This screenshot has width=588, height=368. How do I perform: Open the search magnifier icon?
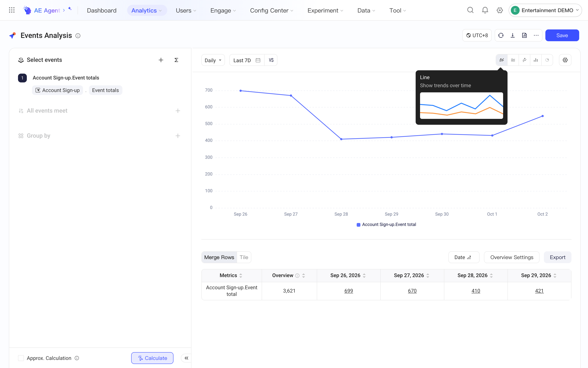coord(470,10)
